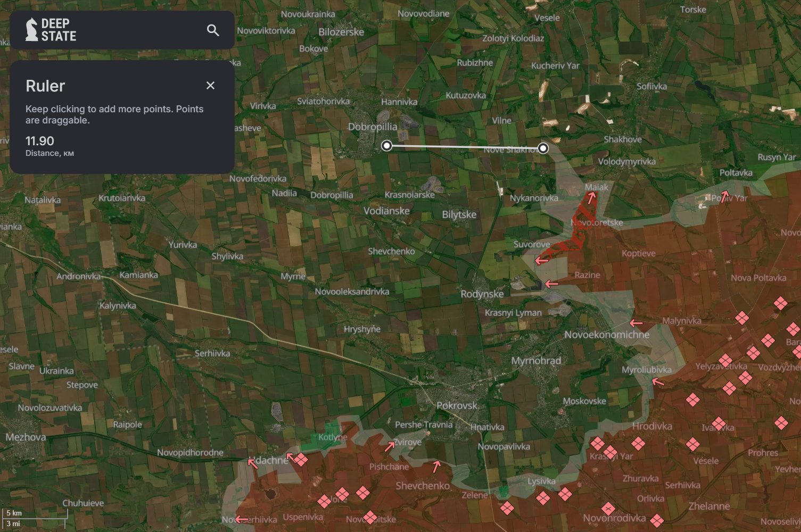Click the Kucheriv Yar label
Image resolution: width=801 pixels, height=532 pixels.
pyautogui.click(x=555, y=66)
